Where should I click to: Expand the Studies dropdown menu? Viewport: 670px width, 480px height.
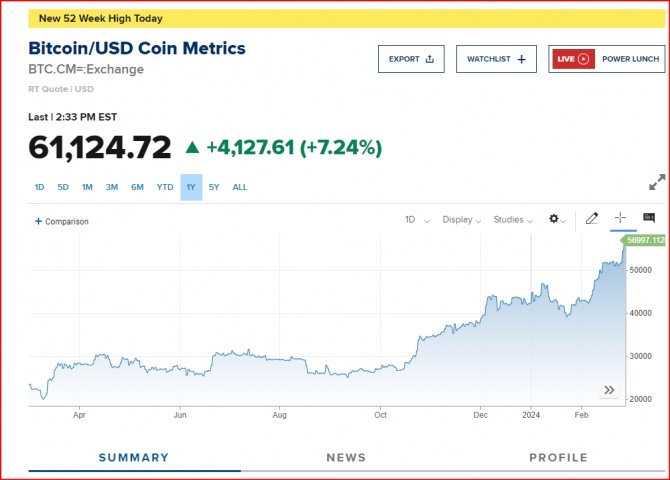tap(514, 220)
